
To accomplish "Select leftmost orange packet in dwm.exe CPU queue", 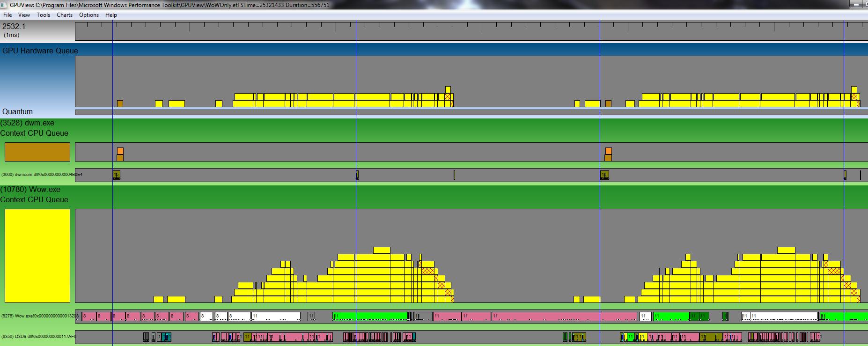I will coord(120,151).
